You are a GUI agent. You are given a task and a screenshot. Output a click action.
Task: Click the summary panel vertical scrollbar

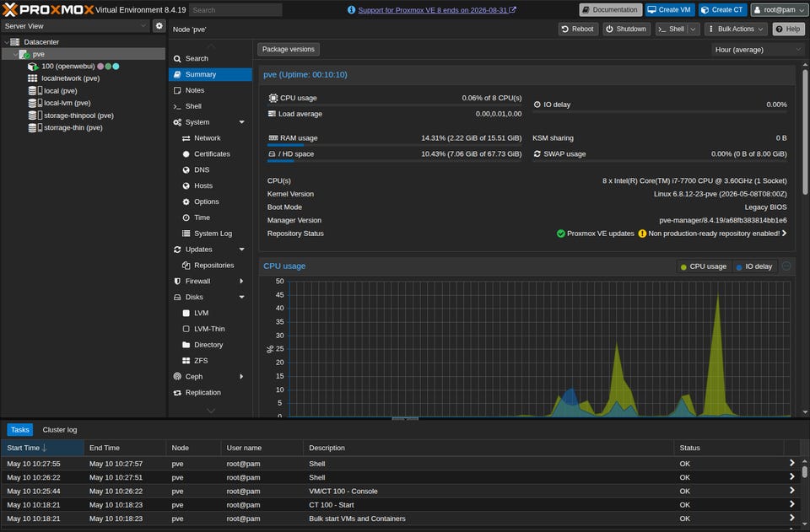coord(805,132)
